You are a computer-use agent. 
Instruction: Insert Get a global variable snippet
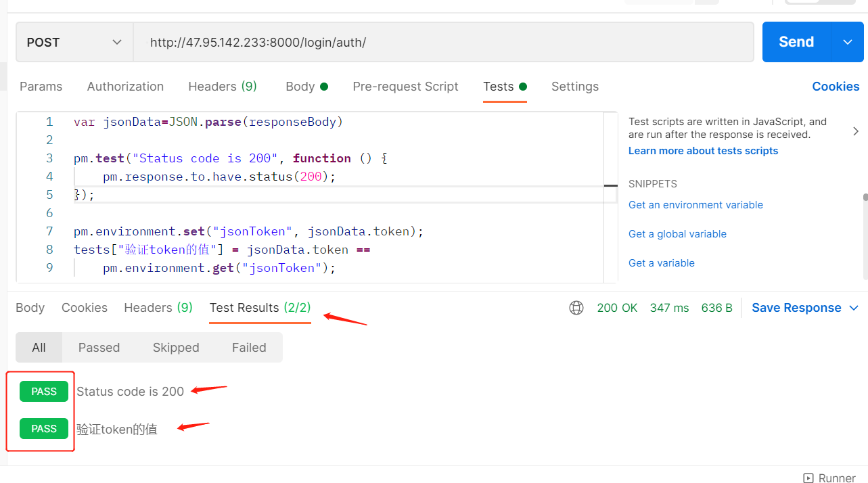pyautogui.click(x=677, y=234)
